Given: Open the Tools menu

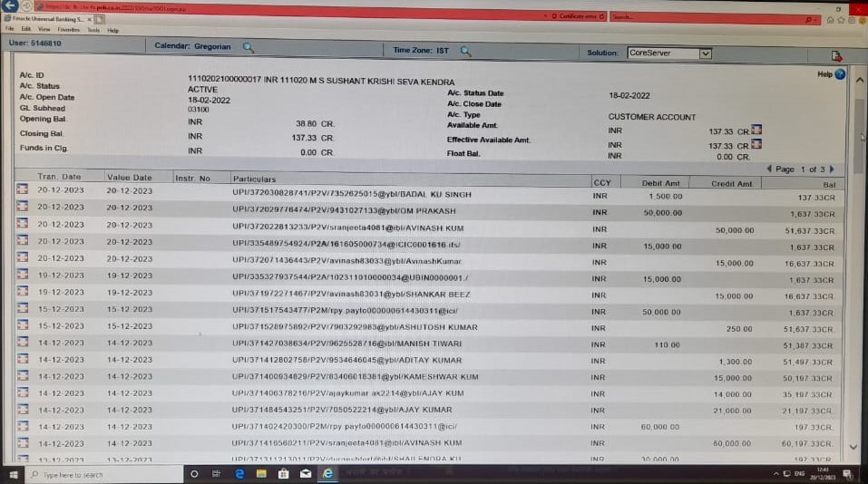Looking at the screenshot, I should pos(93,30).
